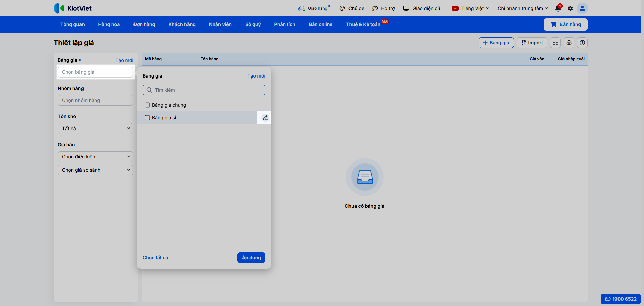The height and width of the screenshot is (306, 644).
Task: Click the empty inbox illustration
Action: 365,177
